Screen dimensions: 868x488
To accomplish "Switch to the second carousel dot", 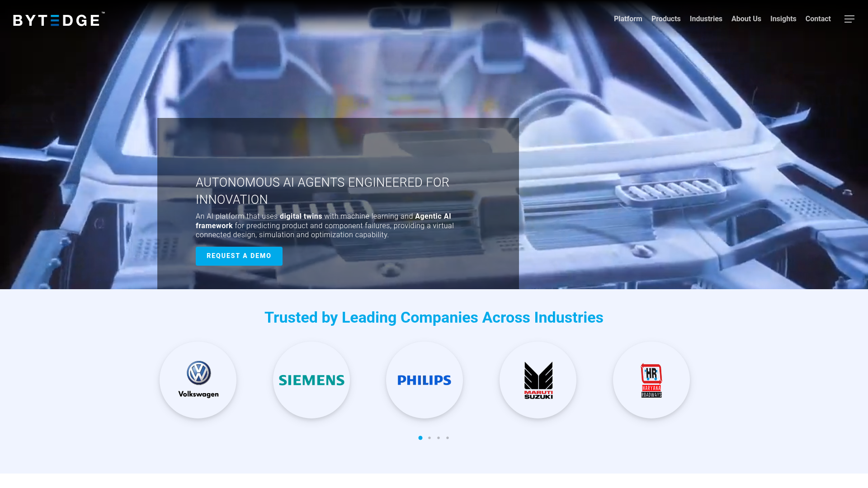I will 429,438.
